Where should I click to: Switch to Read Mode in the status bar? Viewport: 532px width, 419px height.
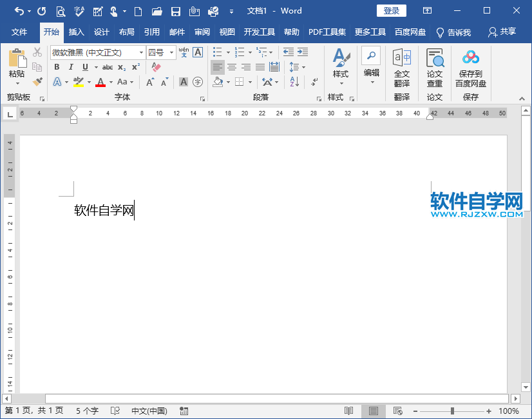tap(348, 411)
